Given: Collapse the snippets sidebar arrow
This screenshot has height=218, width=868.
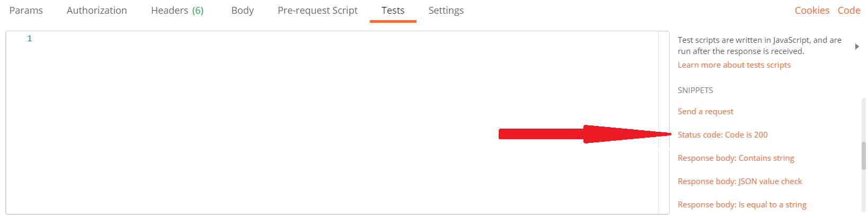Looking at the screenshot, I should pyautogui.click(x=857, y=47).
